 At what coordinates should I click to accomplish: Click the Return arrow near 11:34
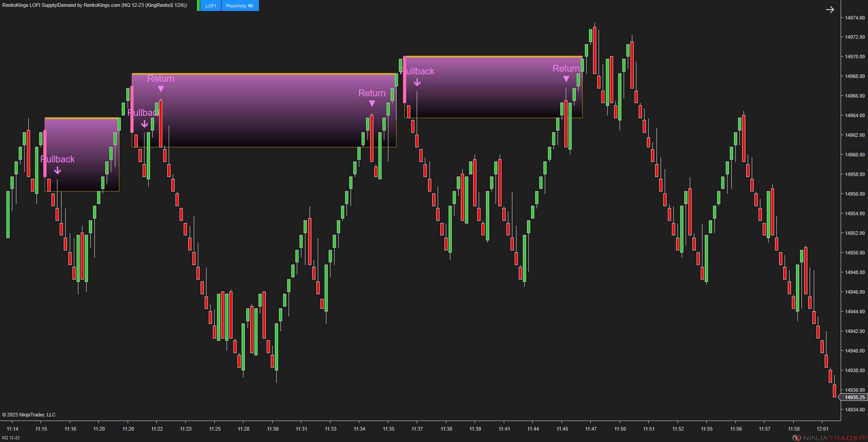coord(372,103)
